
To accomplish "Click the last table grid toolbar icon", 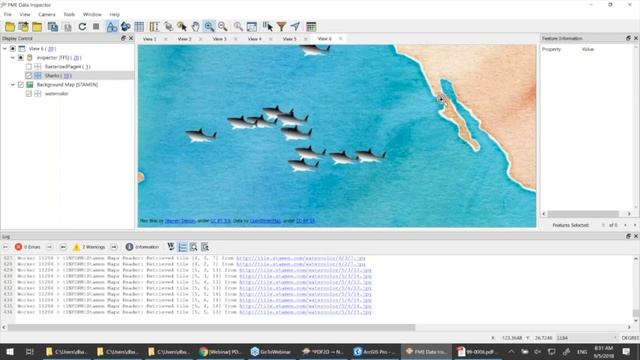I will click(x=311, y=27).
